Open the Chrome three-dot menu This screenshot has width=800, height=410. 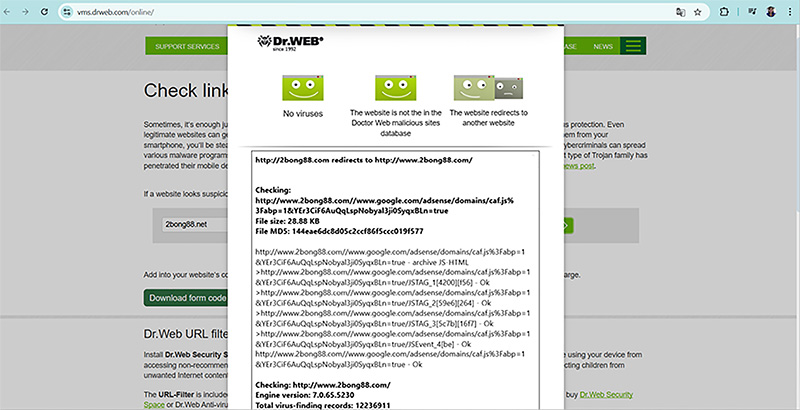pos(790,12)
